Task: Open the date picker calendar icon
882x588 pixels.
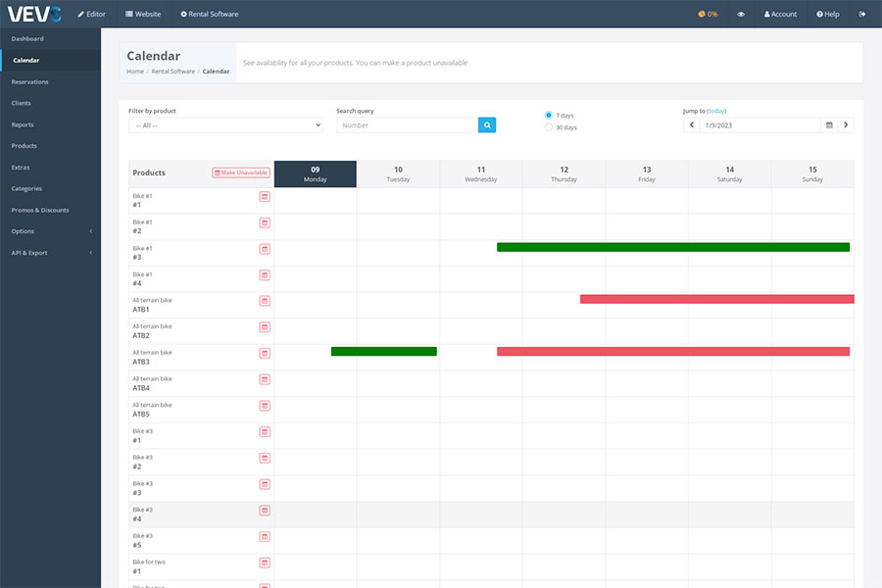Action: click(x=829, y=124)
